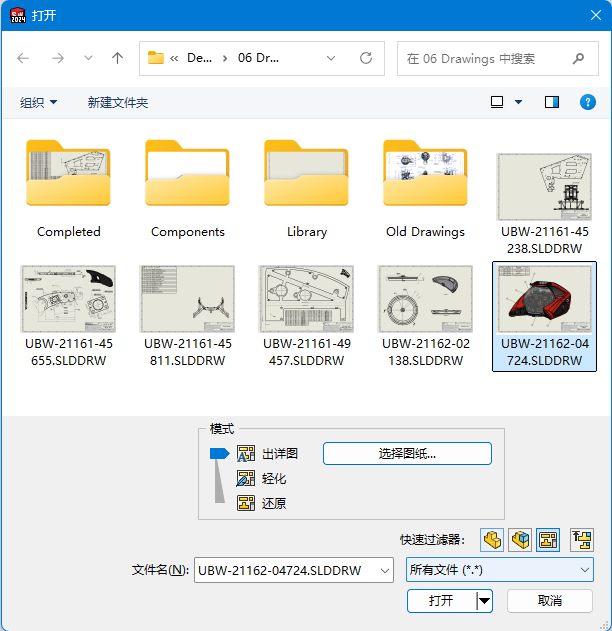The width and height of the screenshot is (612, 631).
Task: Open the file type filter dropdown
Action: pos(499,570)
